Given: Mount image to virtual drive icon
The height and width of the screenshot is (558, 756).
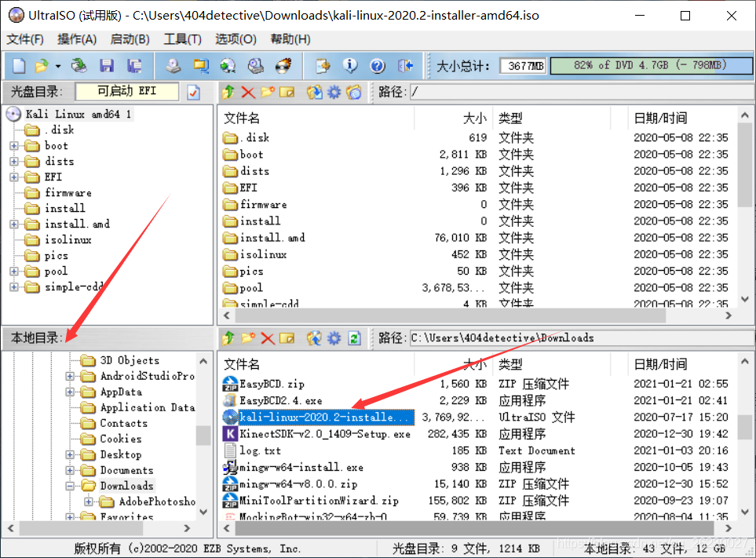Looking at the screenshot, I should (x=256, y=66).
